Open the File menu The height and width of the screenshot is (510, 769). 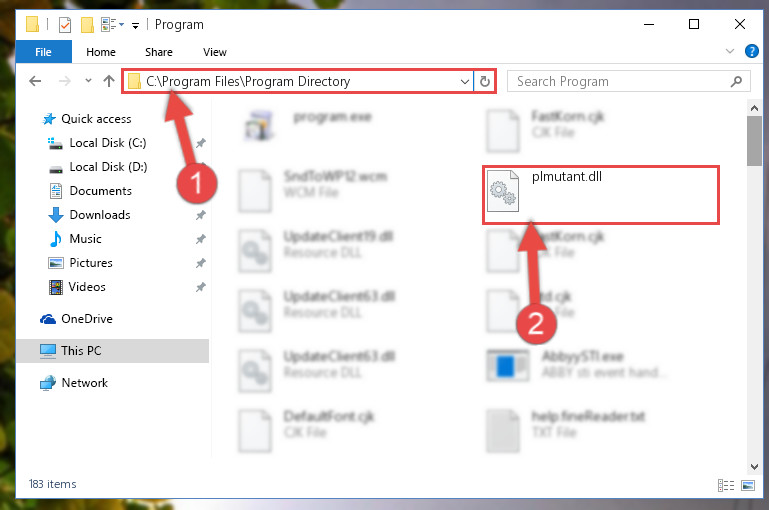[44, 52]
